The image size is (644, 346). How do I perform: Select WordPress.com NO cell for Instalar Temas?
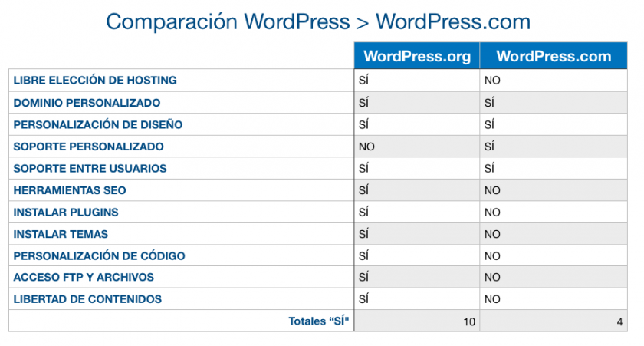(x=554, y=234)
